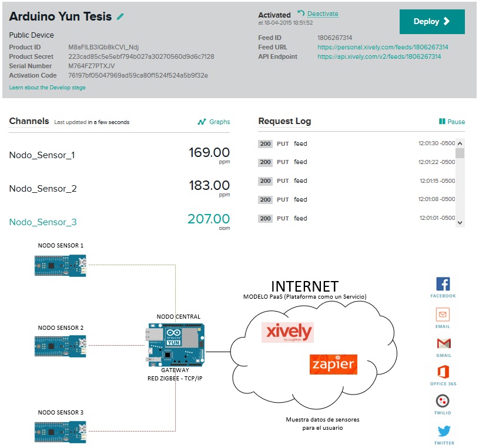Select the Nodo_Sensor_2 channel
Screen dimensions: 479x448
(x=43, y=189)
